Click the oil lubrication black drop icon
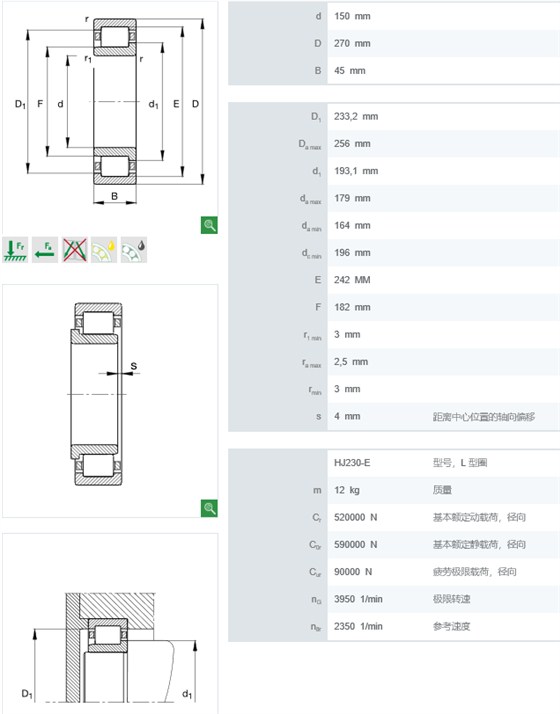 134,250
